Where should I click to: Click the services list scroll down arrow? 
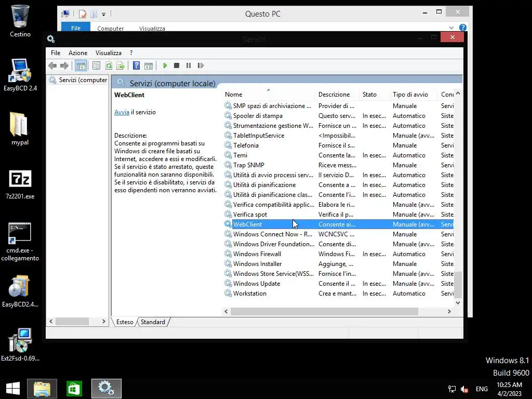458,303
